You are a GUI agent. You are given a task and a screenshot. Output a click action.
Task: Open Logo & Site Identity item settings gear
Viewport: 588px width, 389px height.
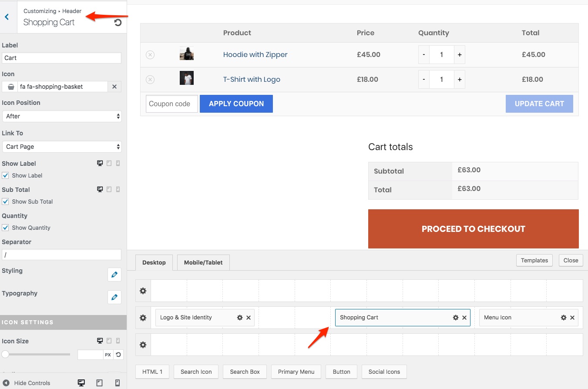coord(240,318)
